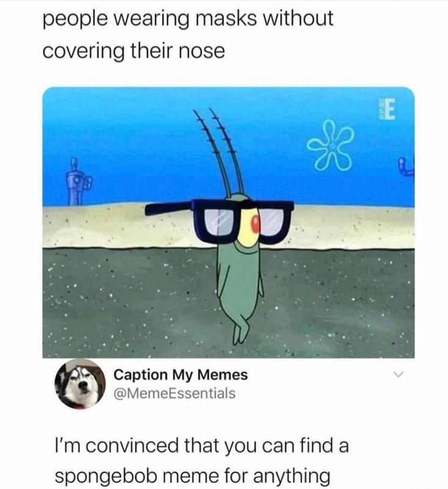Click the glasses' right temple arm
This screenshot has height=489, width=448.
[x=167, y=208]
